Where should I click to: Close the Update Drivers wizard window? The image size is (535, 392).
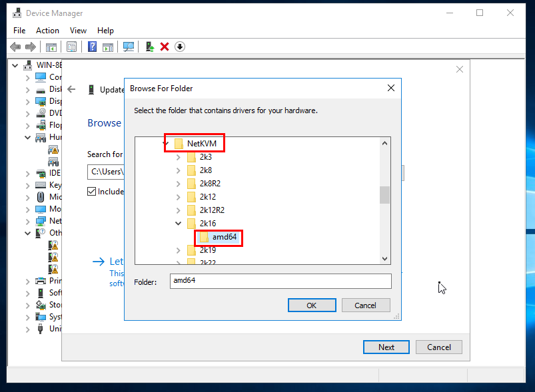point(460,69)
